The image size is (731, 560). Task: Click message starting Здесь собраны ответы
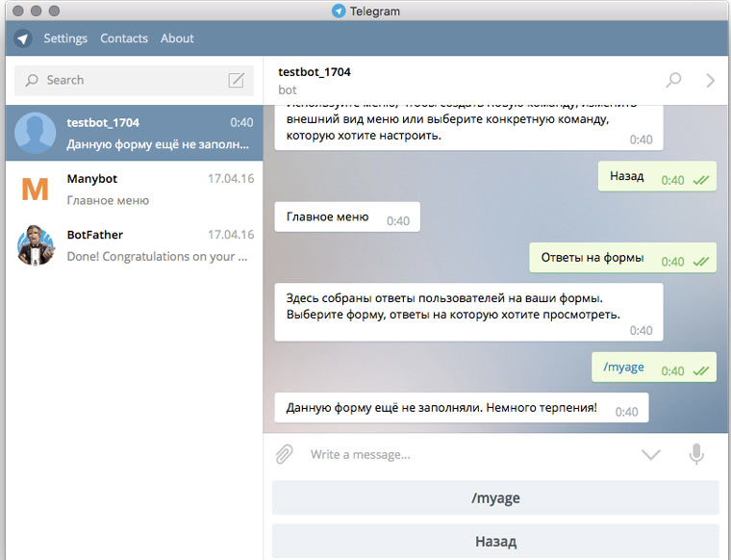[468, 312]
